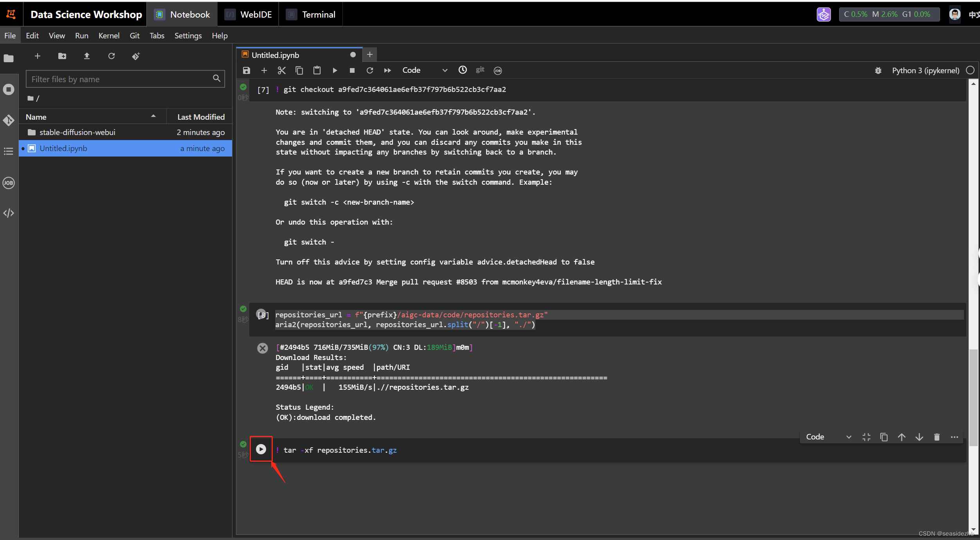Image resolution: width=980 pixels, height=540 pixels.
Task: Click the JOB icon in notebook toolbar
Action: (x=498, y=70)
